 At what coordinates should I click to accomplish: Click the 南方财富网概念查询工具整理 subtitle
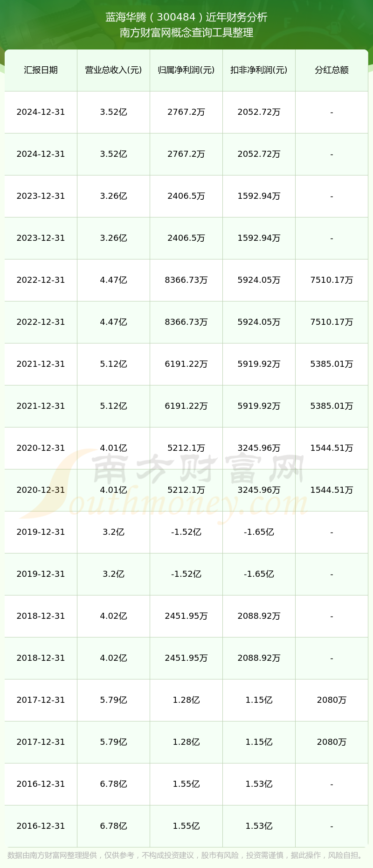point(186,33)
